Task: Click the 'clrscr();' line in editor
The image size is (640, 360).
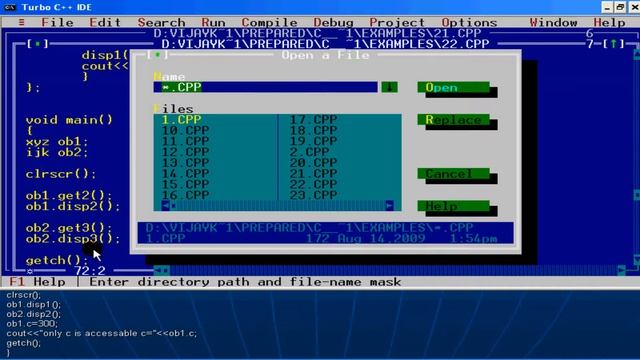Action: coord(61,174)
